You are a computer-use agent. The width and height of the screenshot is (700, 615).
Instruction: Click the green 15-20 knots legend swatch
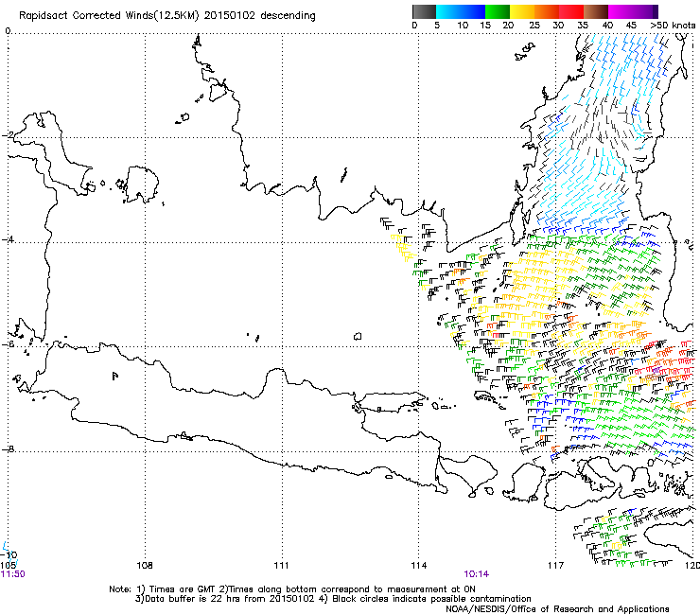pyautogui.click(x=498, y=11)
